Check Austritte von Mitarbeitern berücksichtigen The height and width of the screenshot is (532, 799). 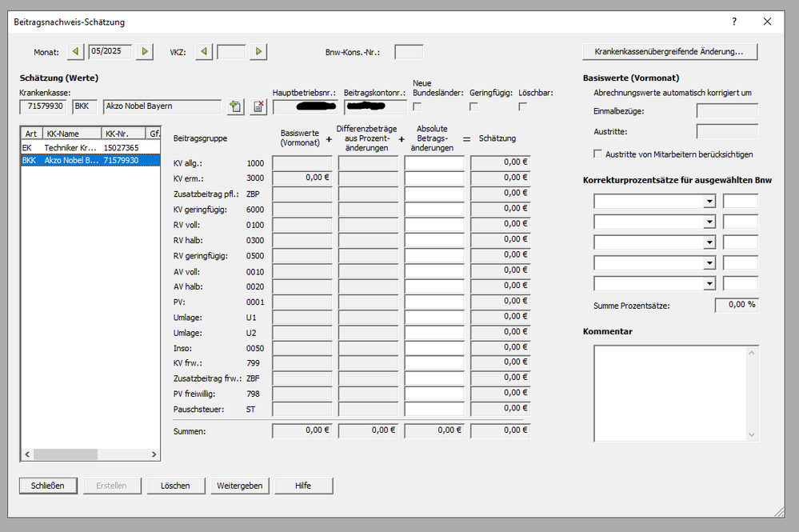(598, 154)
